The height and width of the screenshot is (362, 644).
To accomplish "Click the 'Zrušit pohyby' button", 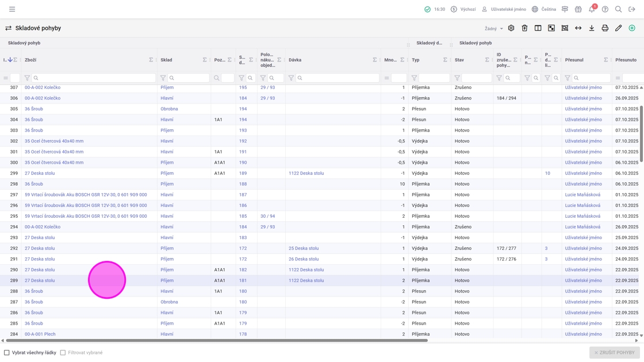I will click(x=614, y=352).
